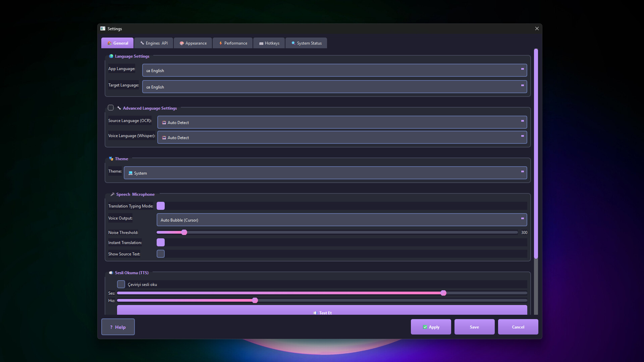Turn on Instant Translation

[x=161, y=242]
